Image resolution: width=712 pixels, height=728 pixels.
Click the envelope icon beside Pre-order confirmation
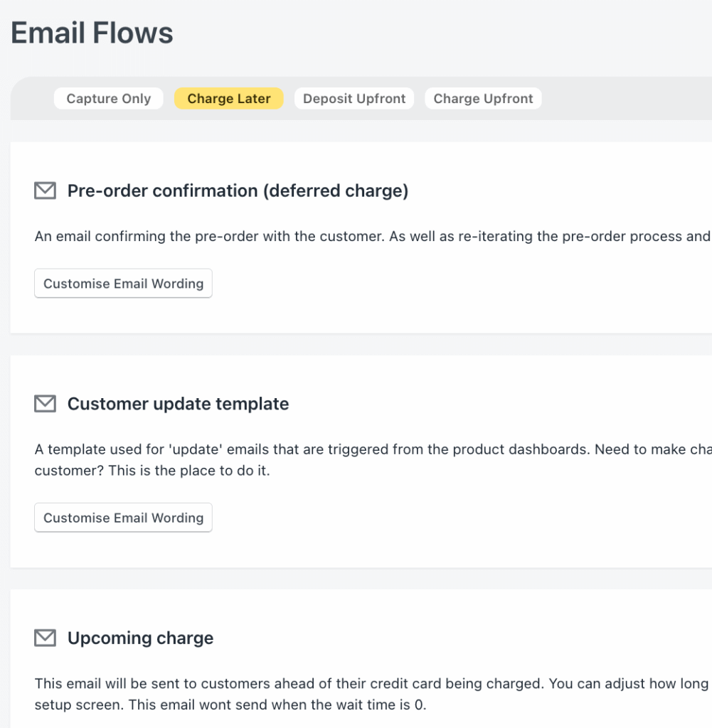tap(45, 191)
